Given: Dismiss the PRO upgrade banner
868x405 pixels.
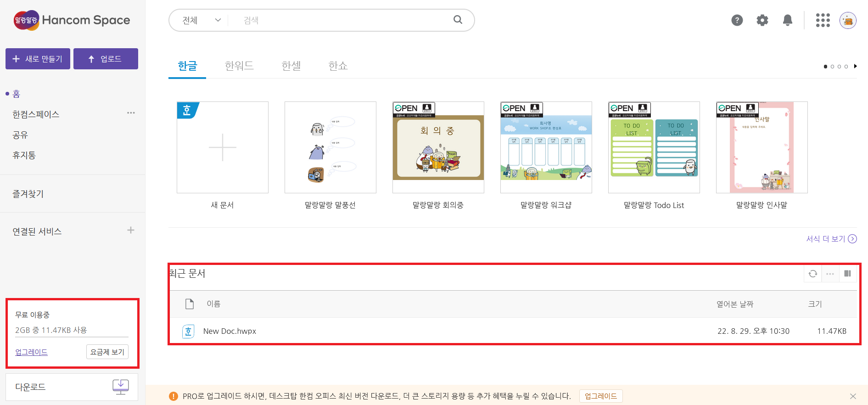Looking at the screenshot, I should [853, 396].
